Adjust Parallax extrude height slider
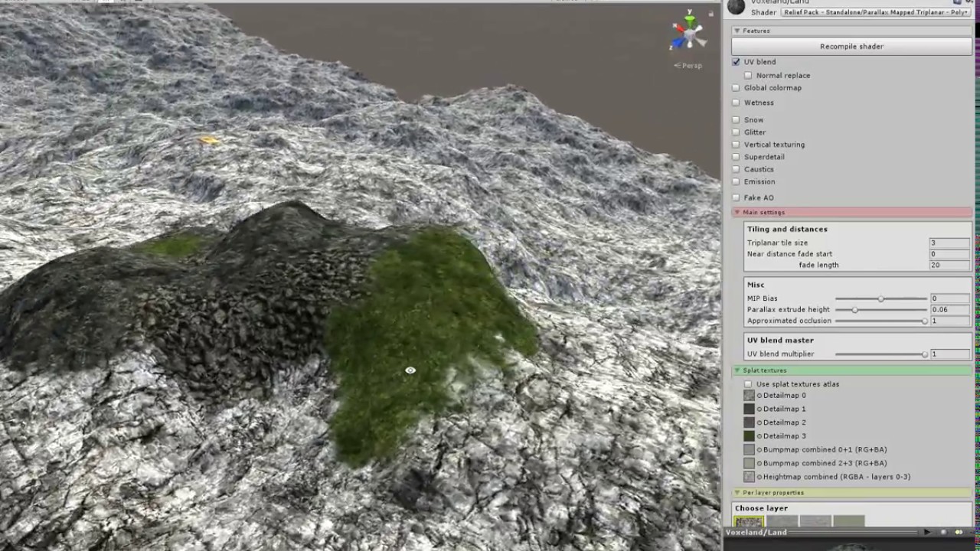The height and width of the screenshot is (551, 980). pyautogui.click(x=880, y=310)
